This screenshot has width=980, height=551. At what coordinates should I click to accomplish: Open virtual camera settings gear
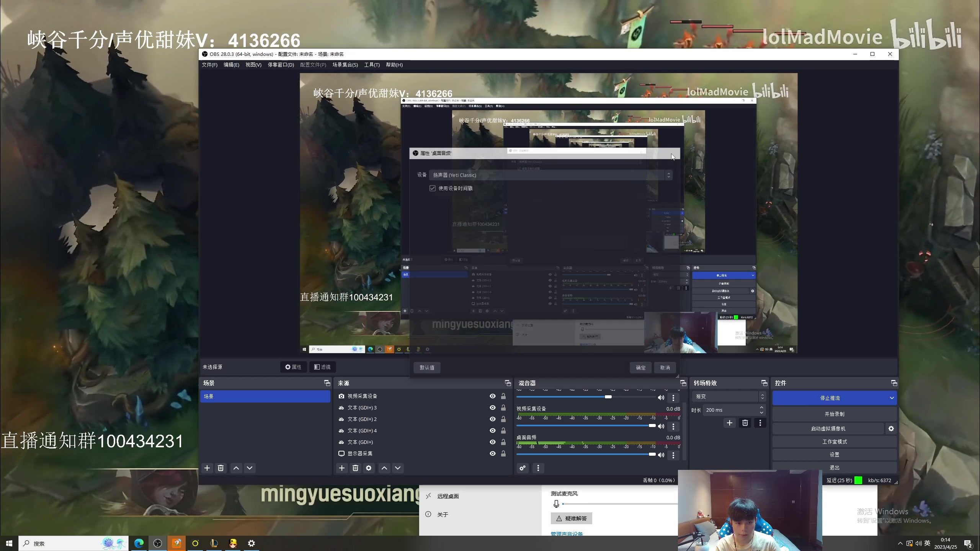click(x=891, y=429)
